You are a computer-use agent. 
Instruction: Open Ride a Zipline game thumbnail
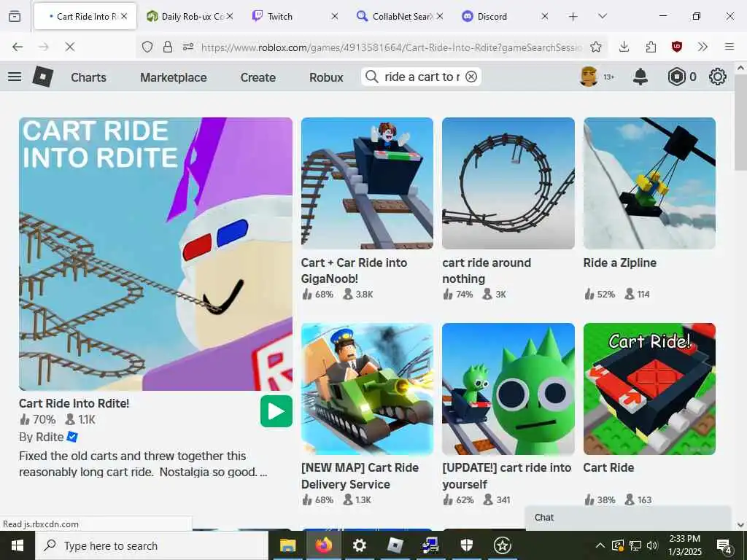pyautogui.click(x=649, y=183)
